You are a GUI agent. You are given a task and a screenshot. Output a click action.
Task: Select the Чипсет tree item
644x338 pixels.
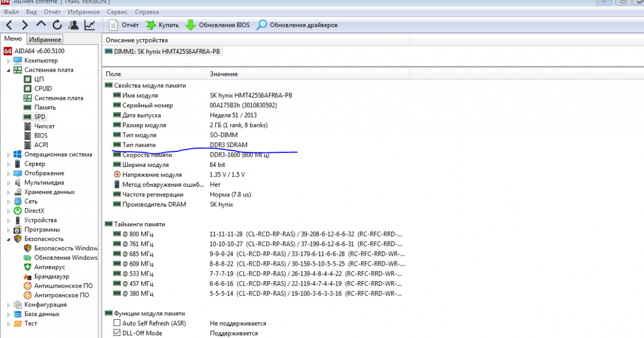[44, 126]
